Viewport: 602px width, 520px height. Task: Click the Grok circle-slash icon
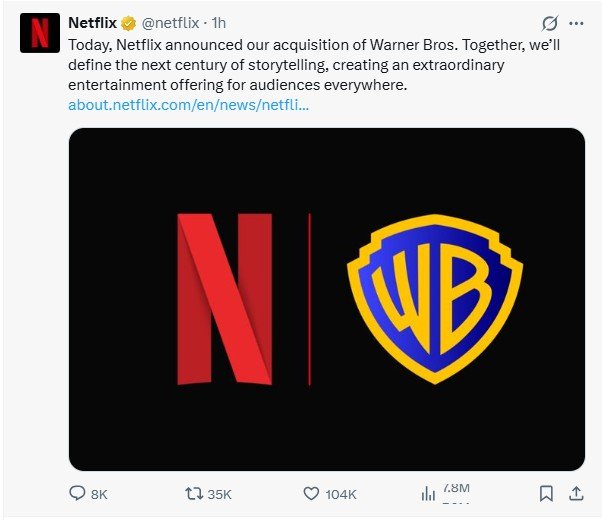[x=547, y=23]
